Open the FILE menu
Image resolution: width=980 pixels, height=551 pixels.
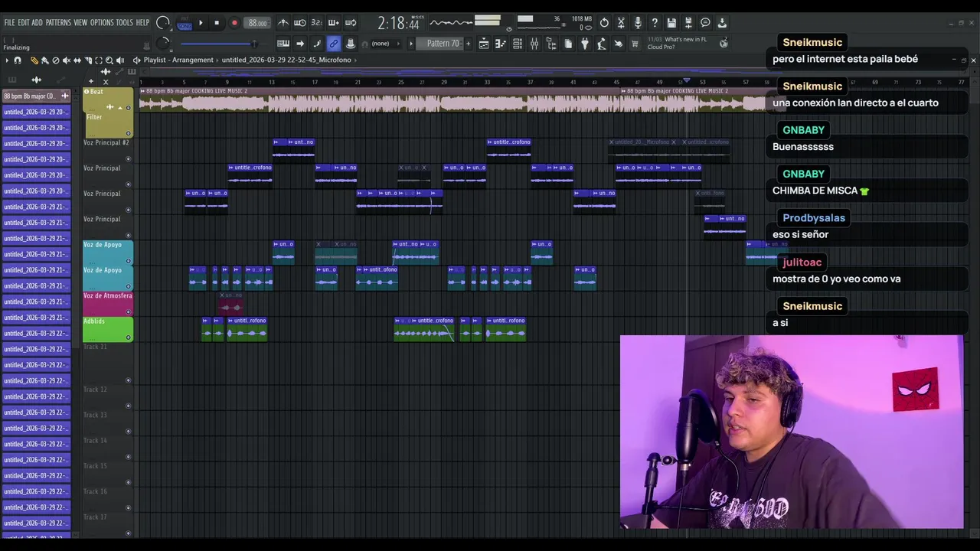tap(9, 23)
